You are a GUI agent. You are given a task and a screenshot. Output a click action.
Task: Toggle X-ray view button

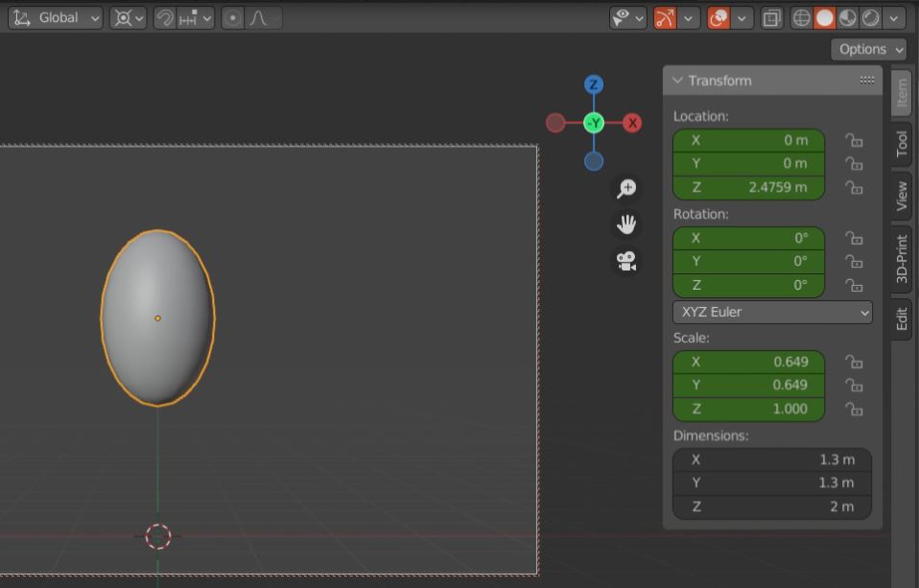771,18
